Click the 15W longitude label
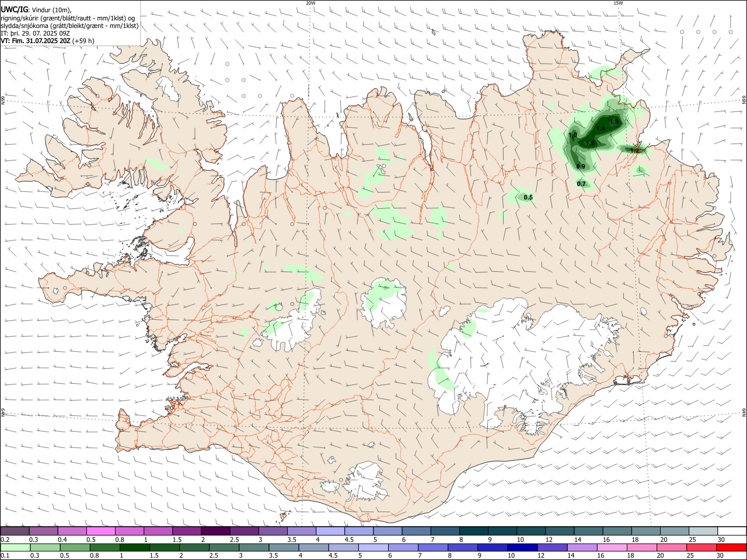747x560 pixels. 618,3
